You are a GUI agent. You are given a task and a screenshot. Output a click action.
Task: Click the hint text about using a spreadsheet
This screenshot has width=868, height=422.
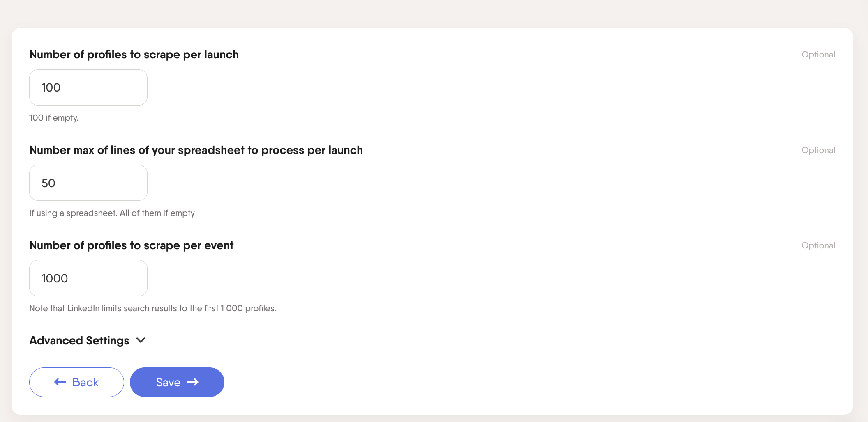pos(112,213)
